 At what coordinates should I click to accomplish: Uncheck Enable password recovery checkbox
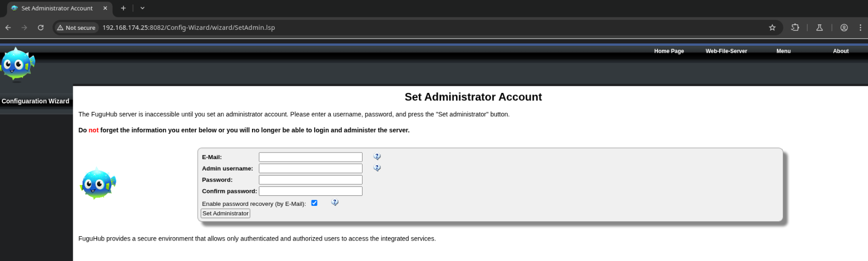[x=314, y=203]
